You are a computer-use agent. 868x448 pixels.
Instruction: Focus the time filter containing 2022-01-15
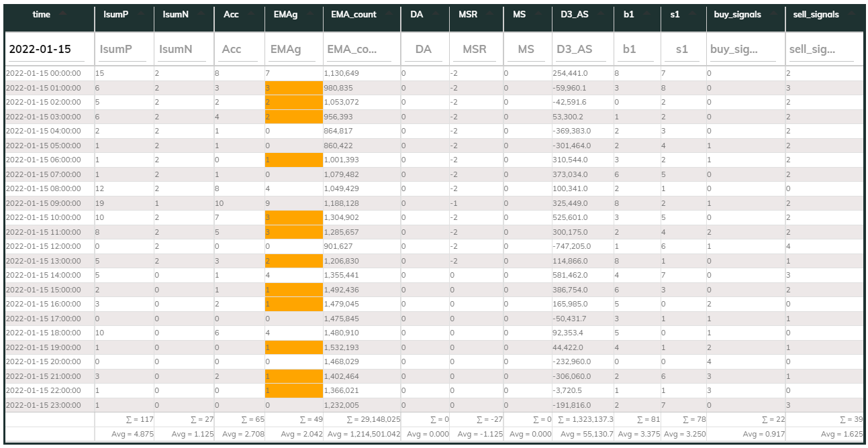47,50
